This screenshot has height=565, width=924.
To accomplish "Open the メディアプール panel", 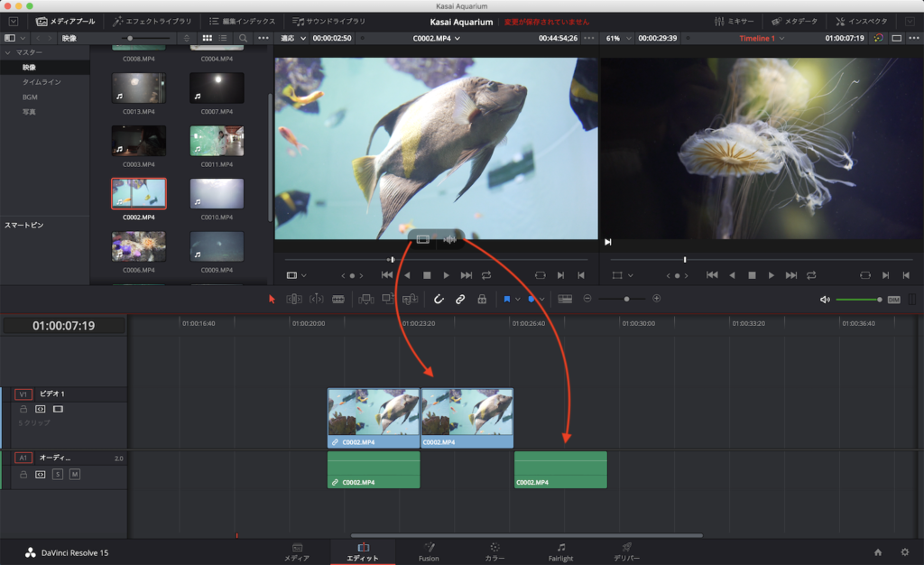I will [x=65, y=21].
